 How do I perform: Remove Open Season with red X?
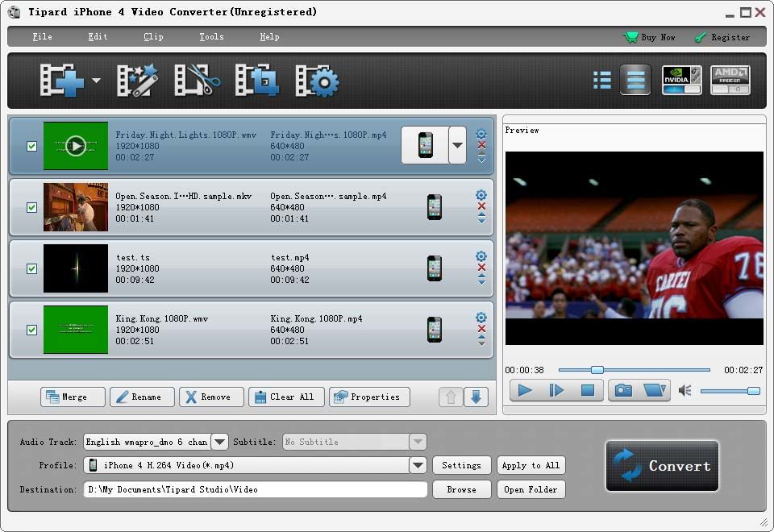(482, 206)
